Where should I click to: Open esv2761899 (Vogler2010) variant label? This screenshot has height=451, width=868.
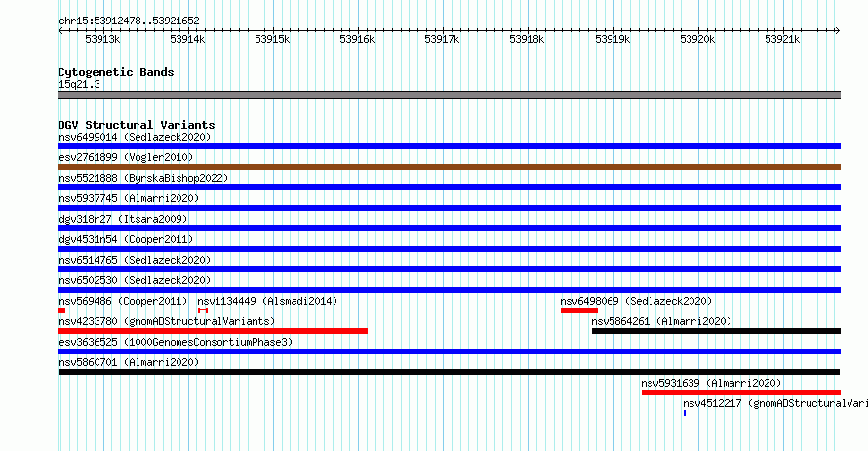click(126, 157)
